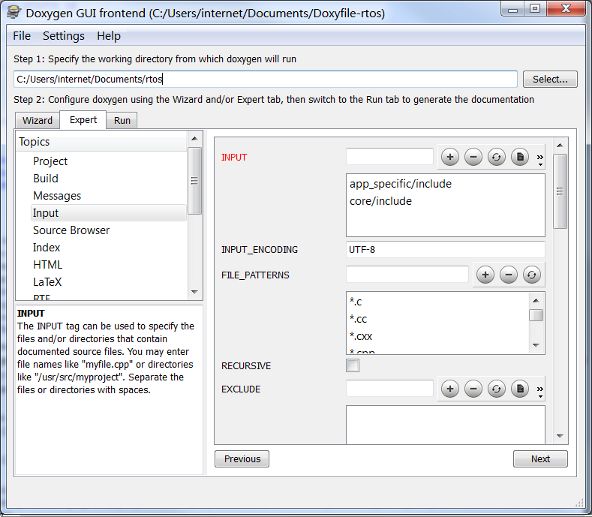The width and height of the screenshot is (592, 517).
Task: Add a new FILE_PATTERNS entry
Action: [x=485, y=275]
